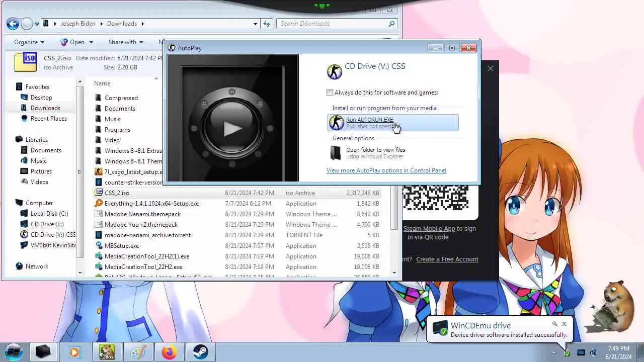Open notification options wrench icon in balloon

[x=554, y=324]
